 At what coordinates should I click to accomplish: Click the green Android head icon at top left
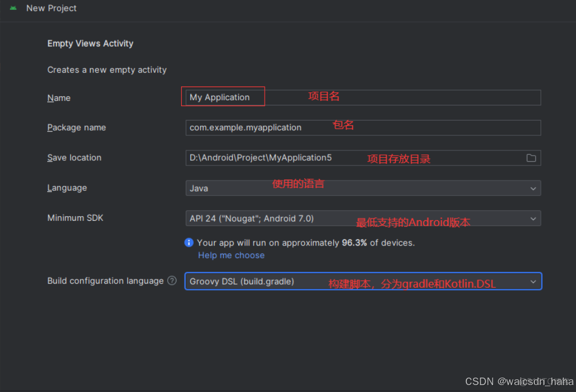[12, 8]
